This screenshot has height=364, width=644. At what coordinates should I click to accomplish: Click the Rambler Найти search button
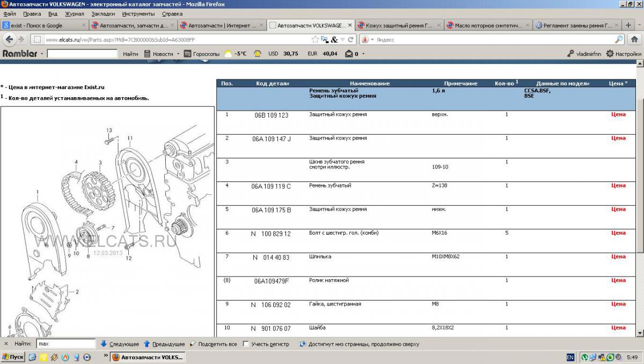click(x=130, y=54)
